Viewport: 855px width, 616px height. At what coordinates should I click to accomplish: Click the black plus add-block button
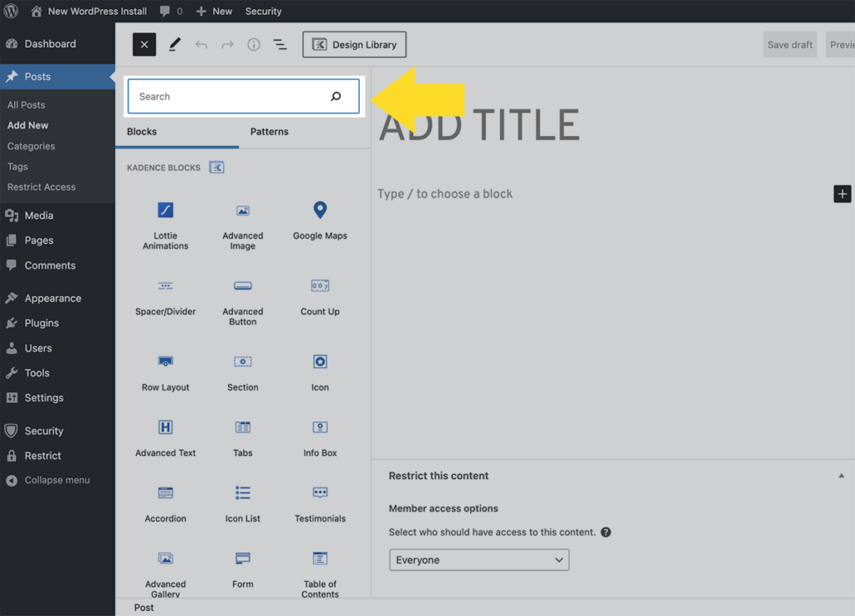coord(842,194)
